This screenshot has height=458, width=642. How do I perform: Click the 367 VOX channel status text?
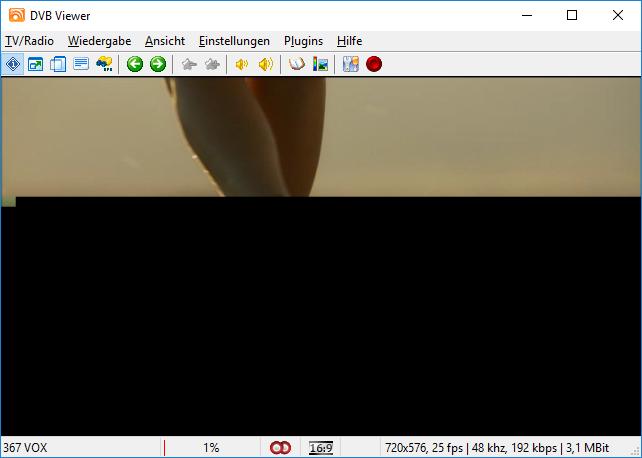point(25,448)
